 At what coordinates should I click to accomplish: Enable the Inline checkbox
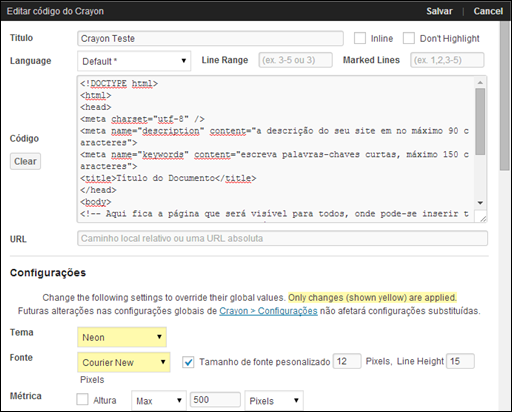click(x=360, y=38)
